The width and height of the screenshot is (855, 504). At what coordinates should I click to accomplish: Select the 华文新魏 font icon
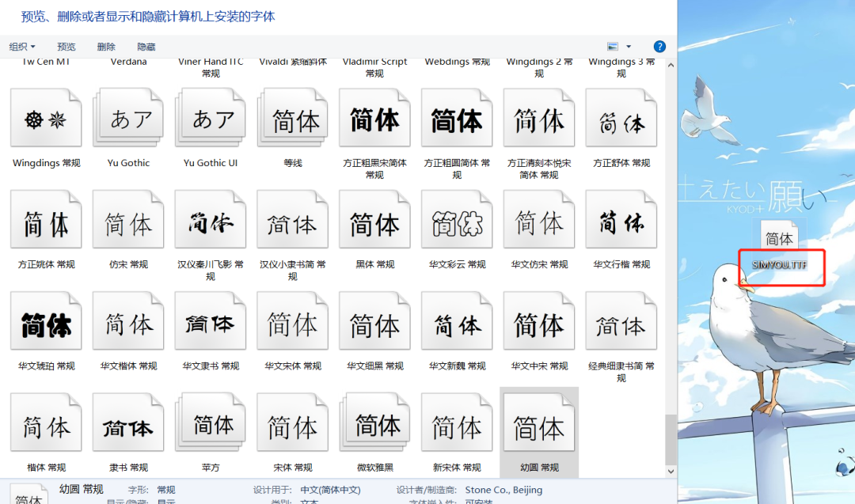[x=457, y=321]
